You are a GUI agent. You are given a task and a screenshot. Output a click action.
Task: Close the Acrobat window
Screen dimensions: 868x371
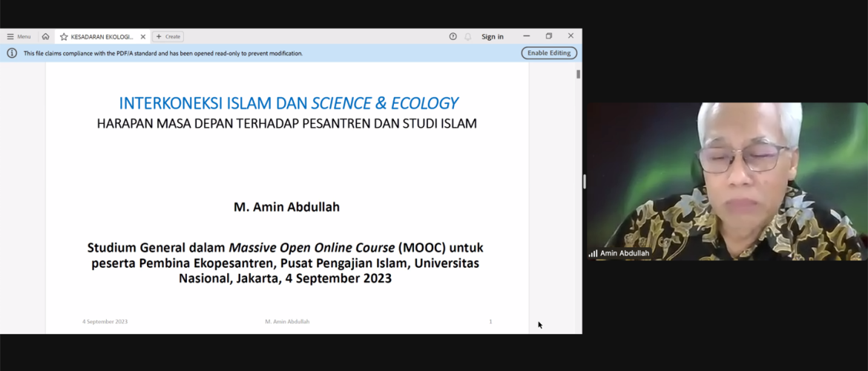tap(571, 36)
